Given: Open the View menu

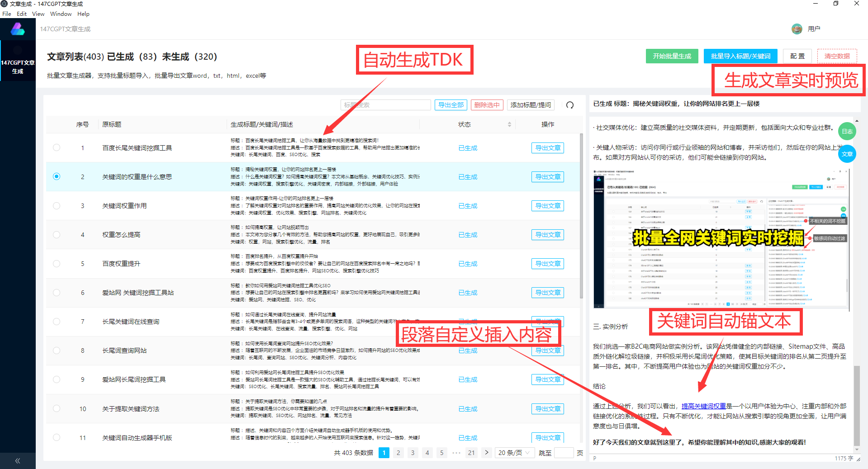Looking at the screenshot, I should pos(38,14).
